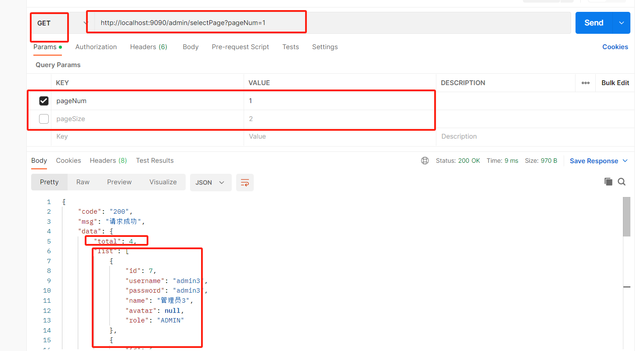Viewport: 644px width, 351px height.
Task: Click the "code": "200" line
Action: point(105,211)
